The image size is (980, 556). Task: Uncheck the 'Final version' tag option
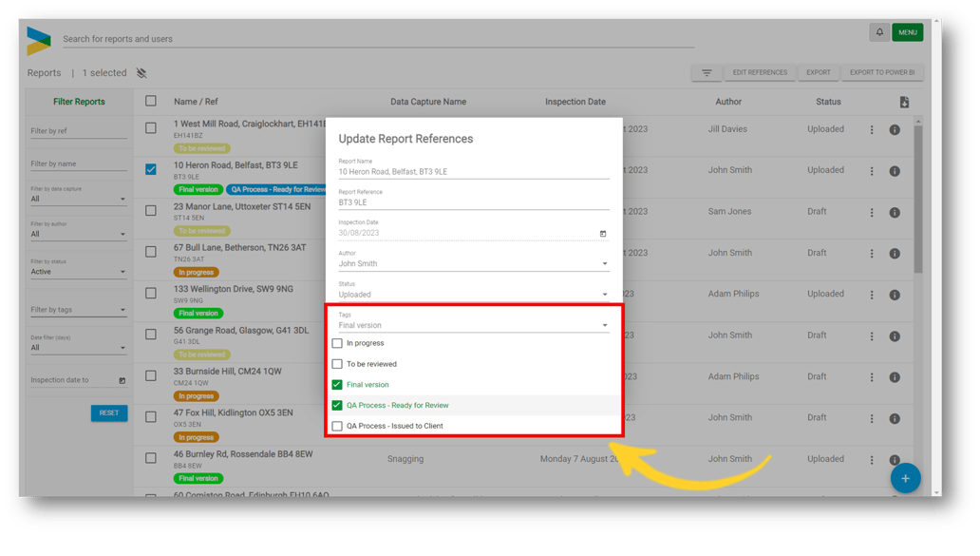click(x=337, y=385)
